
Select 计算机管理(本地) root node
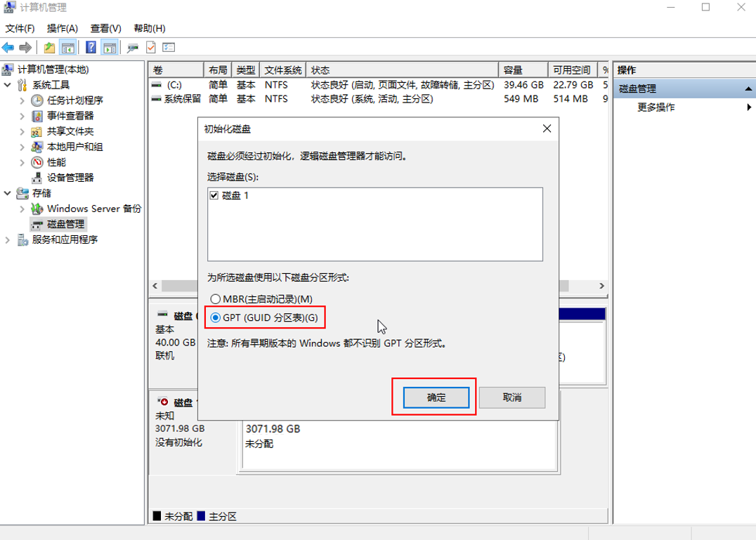(53, 70)
